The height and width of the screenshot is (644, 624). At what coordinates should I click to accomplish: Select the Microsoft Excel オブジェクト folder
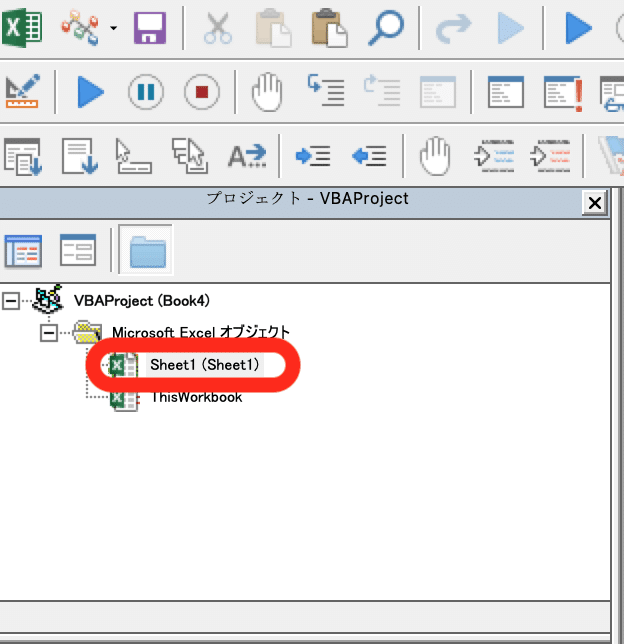coord(201,332)
